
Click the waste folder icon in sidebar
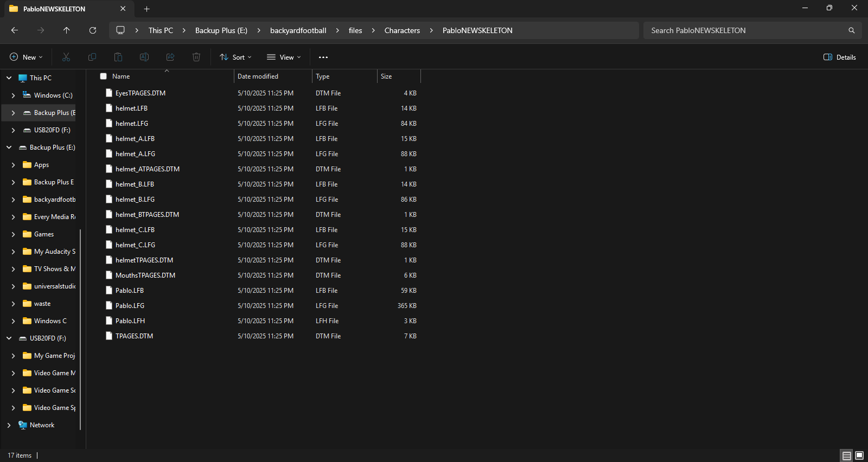(x=27, y=304)
